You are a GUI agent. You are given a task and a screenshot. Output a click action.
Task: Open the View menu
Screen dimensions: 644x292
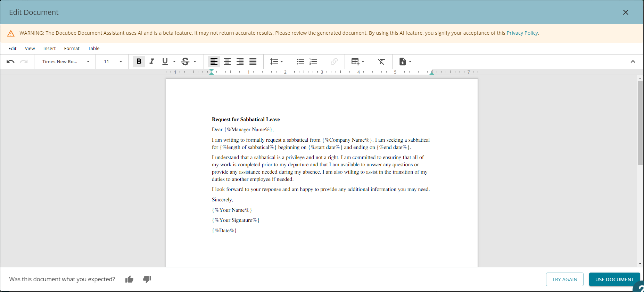pos(30,48)
